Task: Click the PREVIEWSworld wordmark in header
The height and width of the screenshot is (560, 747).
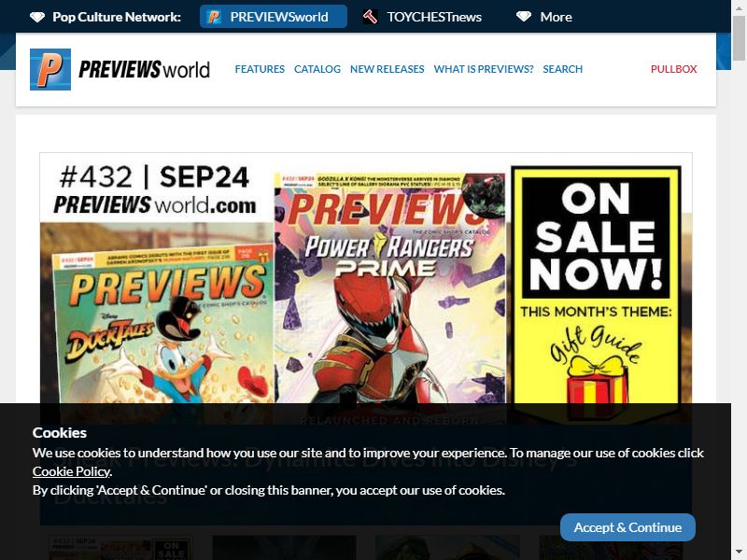Action: coord(144,69)
